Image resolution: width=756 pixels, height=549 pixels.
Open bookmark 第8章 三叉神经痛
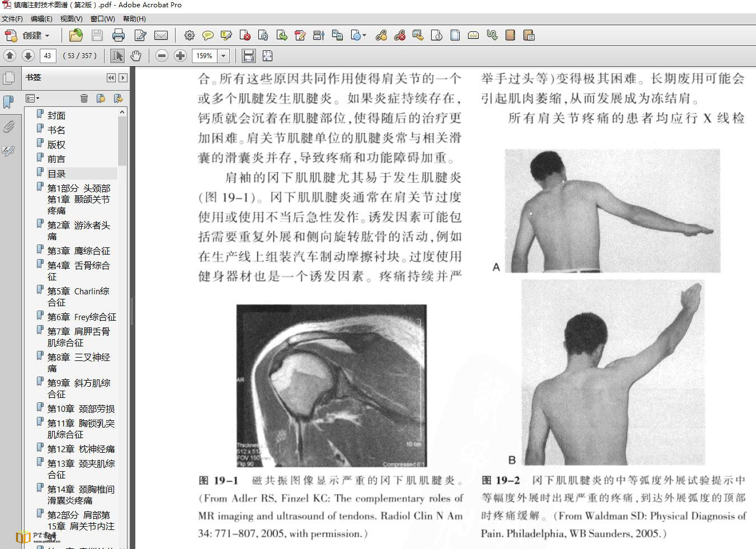78,363
